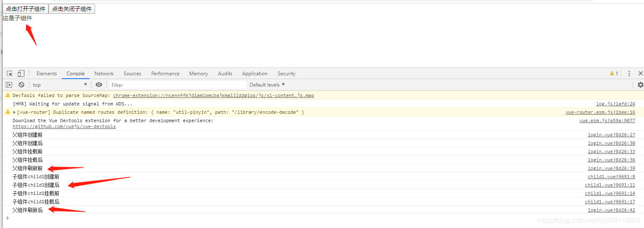Open the vuejs/vue-devtools GitHub link
The height and width of the screenshot is (228, 644).
pyautogui.click(x=64, y=126)
